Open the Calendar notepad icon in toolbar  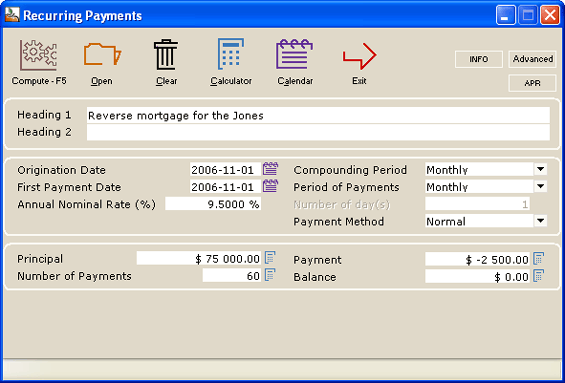(294, 54)
